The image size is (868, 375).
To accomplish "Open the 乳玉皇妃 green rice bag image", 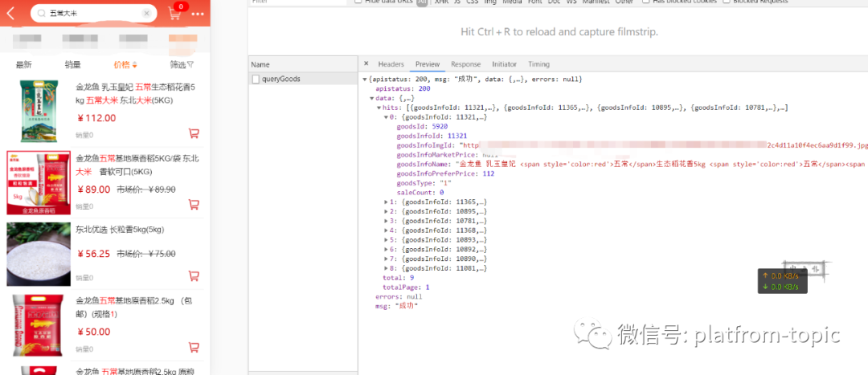I will pyautogui.click(x=39, y=111).
